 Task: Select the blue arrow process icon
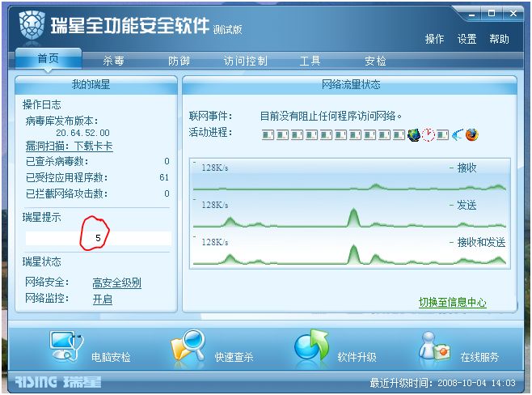tap(457, 135)
